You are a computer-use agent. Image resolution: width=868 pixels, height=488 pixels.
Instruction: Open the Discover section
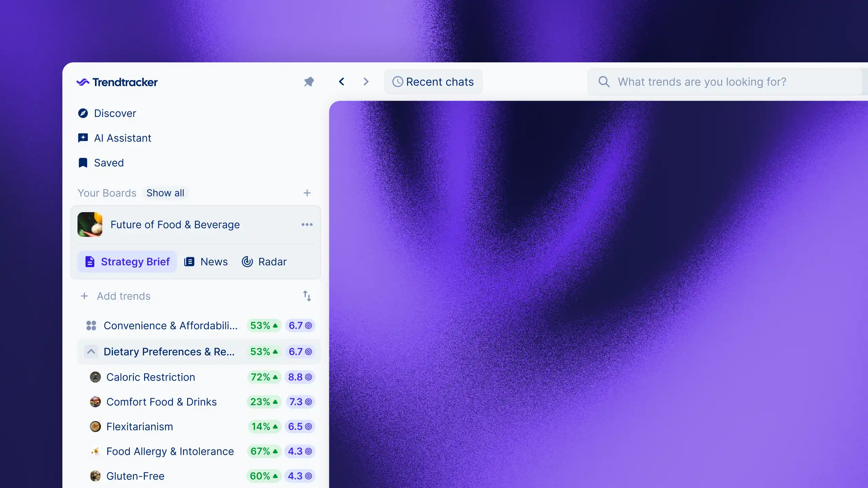coord(115,113)
